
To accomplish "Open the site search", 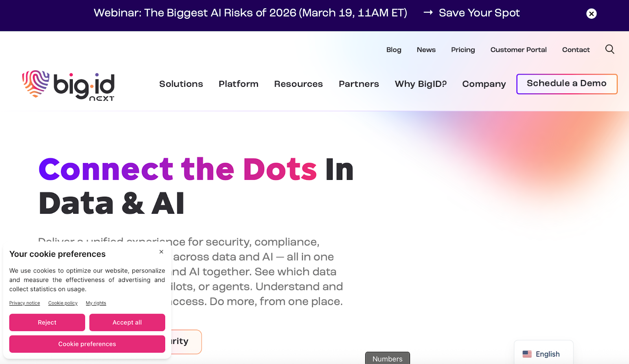I will click(609, 49).
